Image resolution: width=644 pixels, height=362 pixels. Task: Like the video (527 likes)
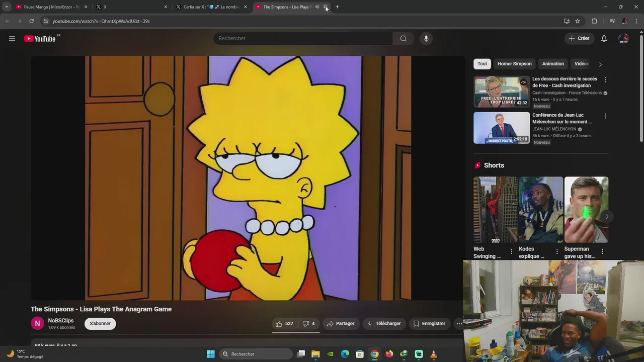pyautogui.click(x=284, y=324)
